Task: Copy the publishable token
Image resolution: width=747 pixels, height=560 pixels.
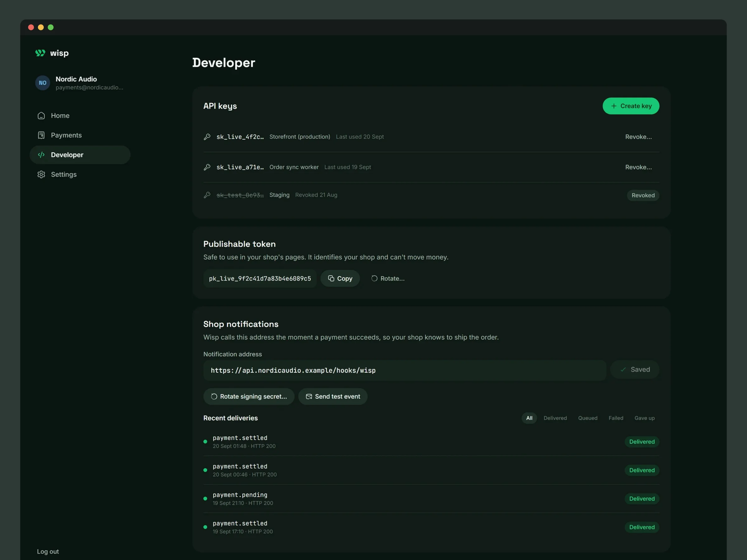Action: tap(340, 278)
